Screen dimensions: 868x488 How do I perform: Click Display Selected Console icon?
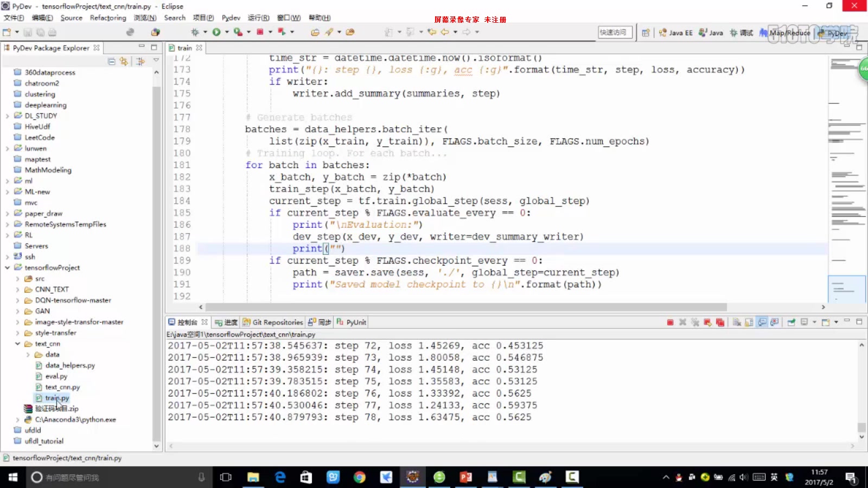pos(805,322)
